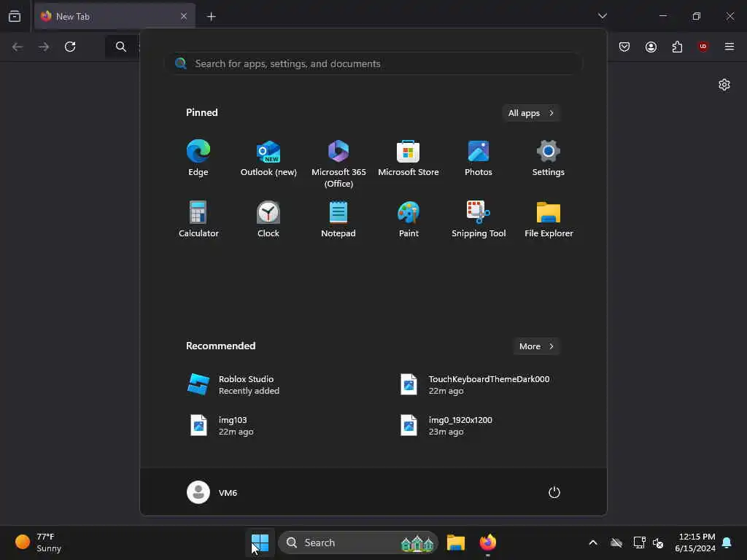Image resolution: width=747 pixels, height=560 pixels.
Task: Personalize new tab gear icon in Firefox
Action: (x=724, y=85)
